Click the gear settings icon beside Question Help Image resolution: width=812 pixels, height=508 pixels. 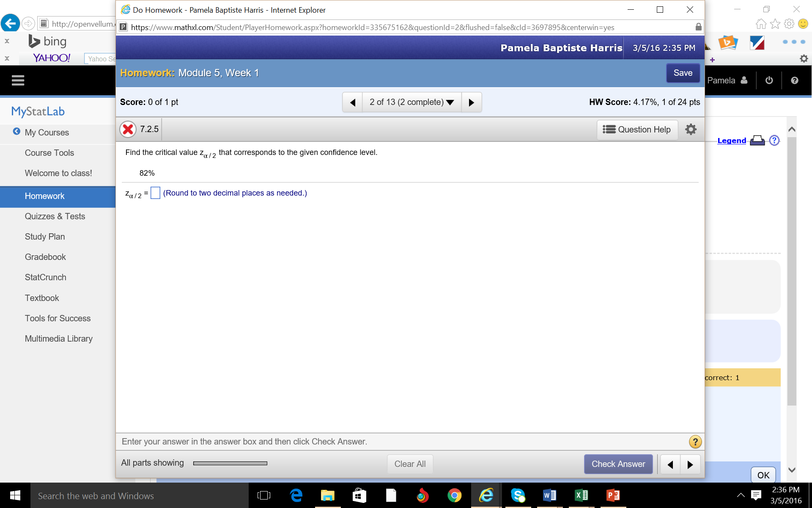[x=691, y=130]
